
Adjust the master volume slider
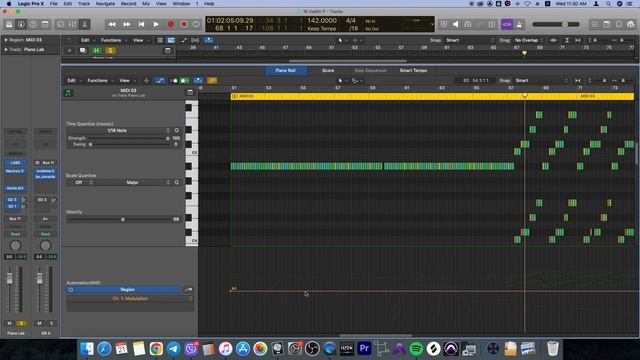click(x=556, y=24)
